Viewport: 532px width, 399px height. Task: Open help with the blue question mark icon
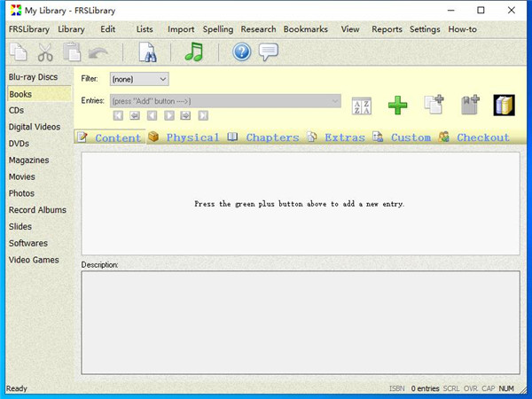click(241, 52)
